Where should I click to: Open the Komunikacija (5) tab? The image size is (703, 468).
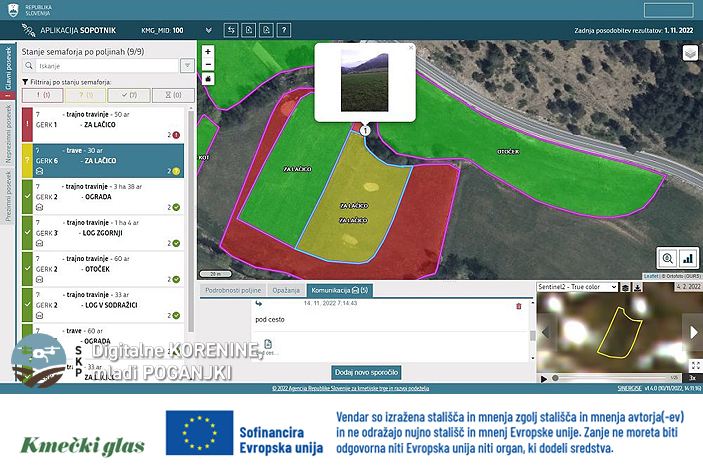pos(340,290)
